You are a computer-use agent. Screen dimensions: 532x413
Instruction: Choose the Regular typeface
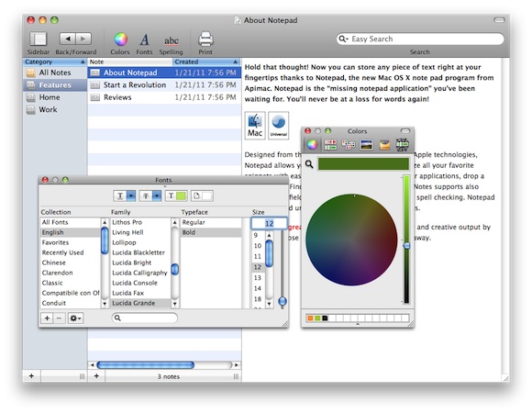(x=211, y=222)
